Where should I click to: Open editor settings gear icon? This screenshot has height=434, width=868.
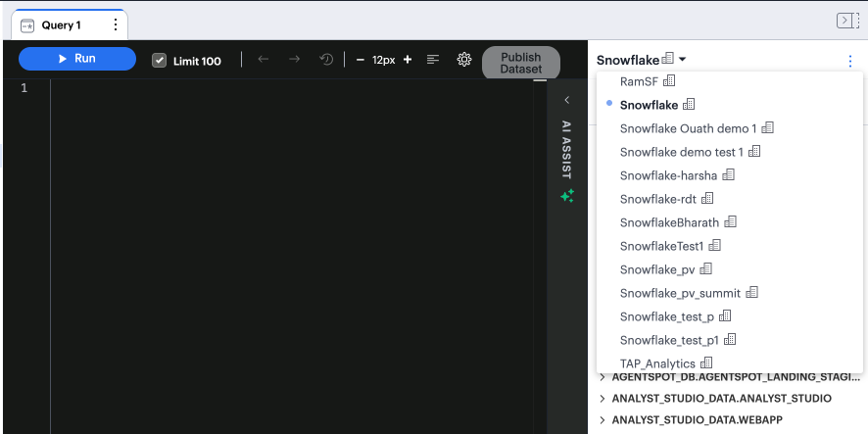pos(464,59)
